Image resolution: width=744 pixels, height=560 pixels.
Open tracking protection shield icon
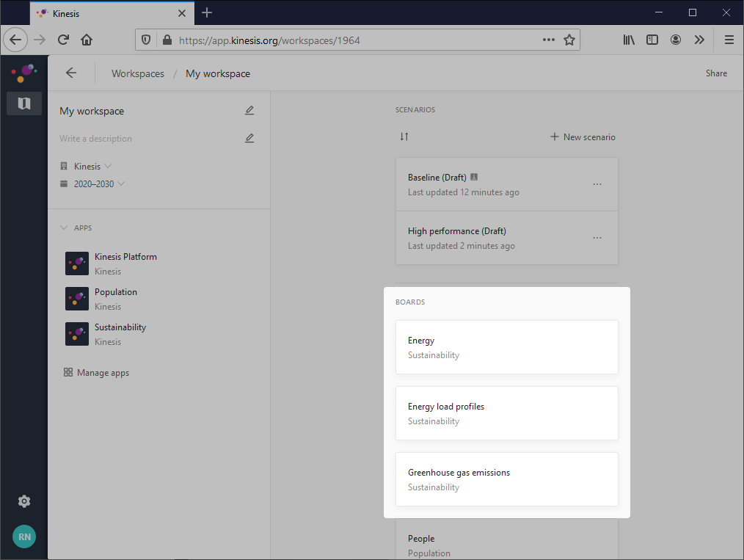[146, 40]
